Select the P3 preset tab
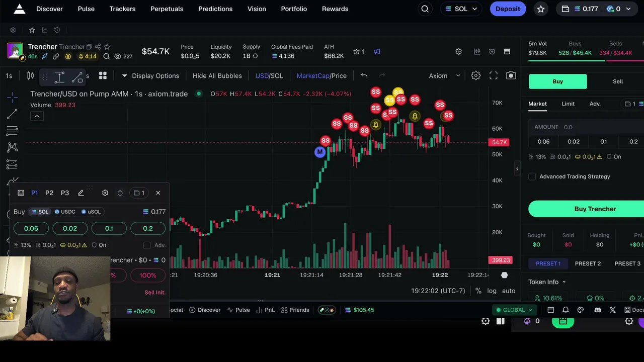 pyautogui.click(x=65, y=193)
